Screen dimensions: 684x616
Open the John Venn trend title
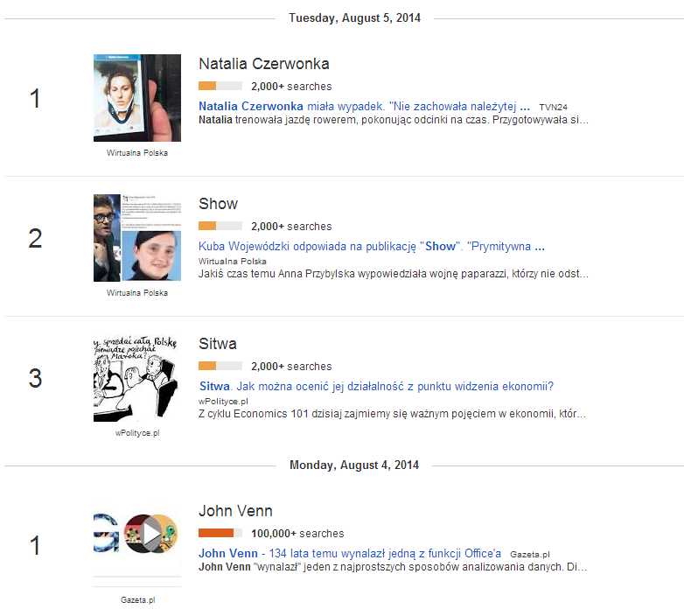click(x=235, y=511)
